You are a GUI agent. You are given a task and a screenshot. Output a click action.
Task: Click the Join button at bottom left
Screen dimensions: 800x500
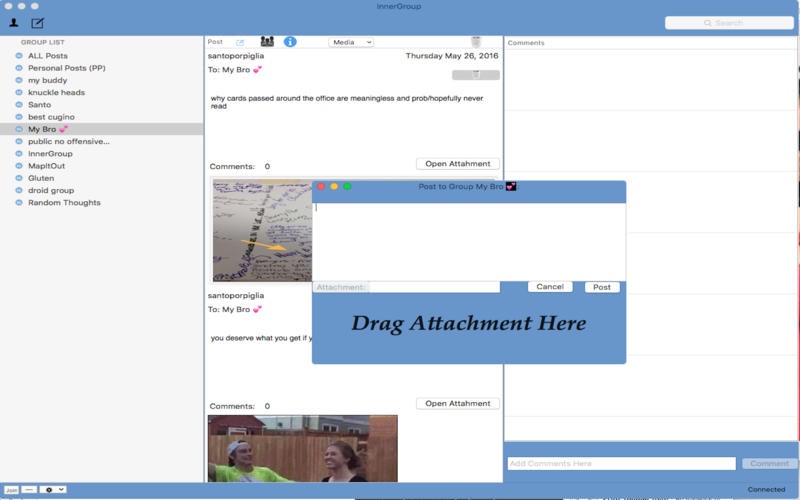point(11,490)
